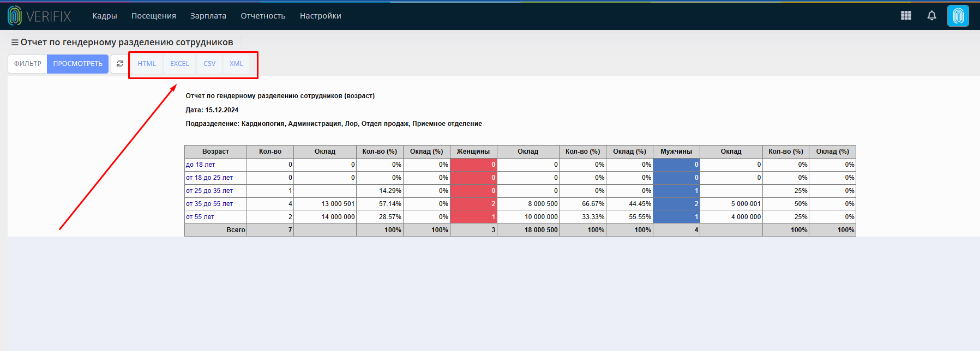Viewport: 980px width, 351px height.
Task: Click the 50% men share cell
Action: (786, 204)
